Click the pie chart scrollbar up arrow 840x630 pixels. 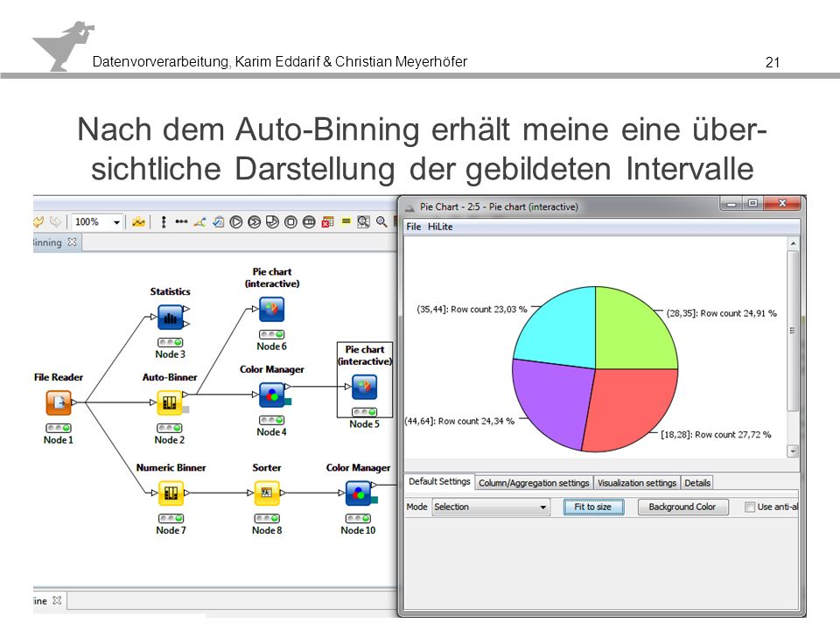(794, 244)
